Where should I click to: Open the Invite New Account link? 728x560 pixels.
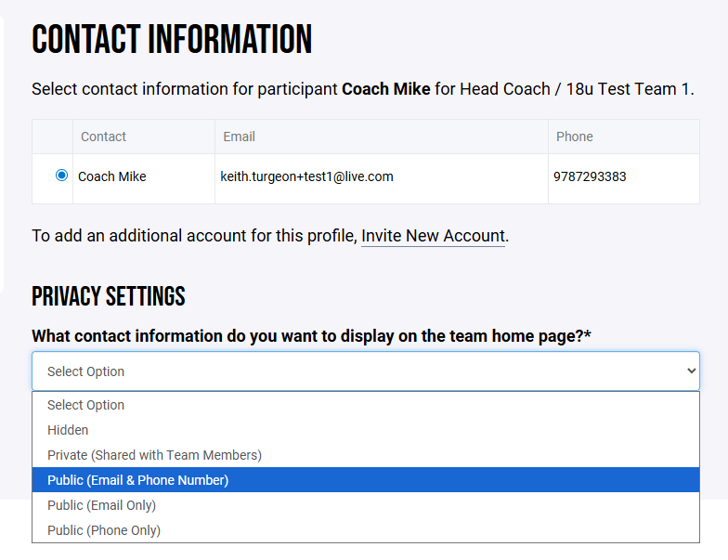pos(433,236)
